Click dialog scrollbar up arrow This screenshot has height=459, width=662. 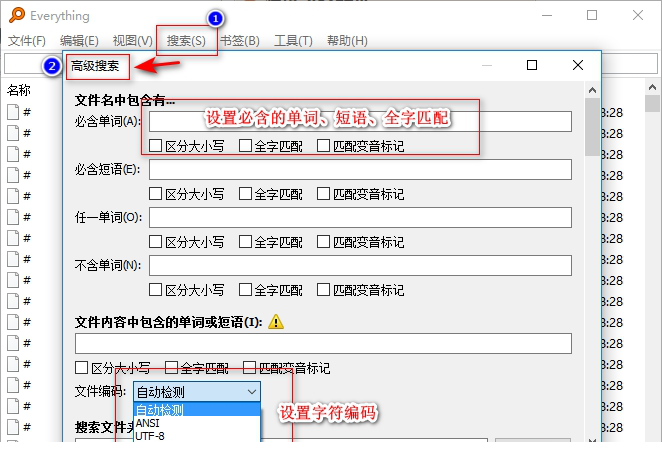point(592,90)
